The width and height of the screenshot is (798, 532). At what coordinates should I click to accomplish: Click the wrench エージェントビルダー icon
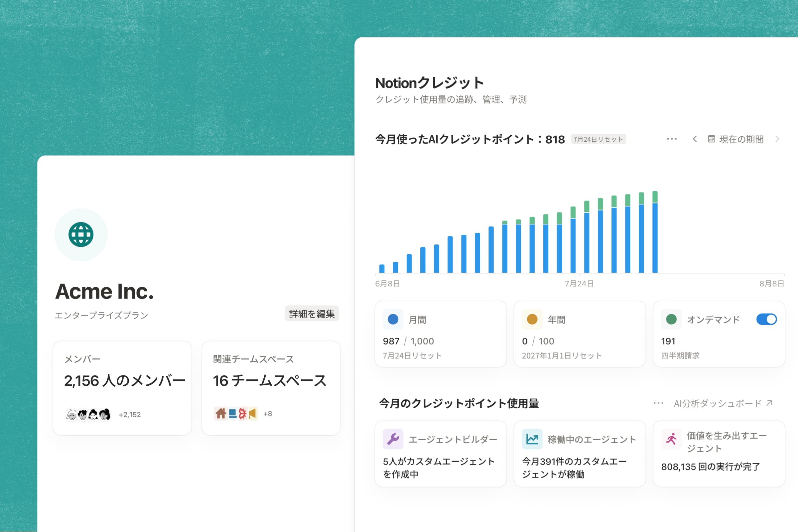[x=393, y=439]
